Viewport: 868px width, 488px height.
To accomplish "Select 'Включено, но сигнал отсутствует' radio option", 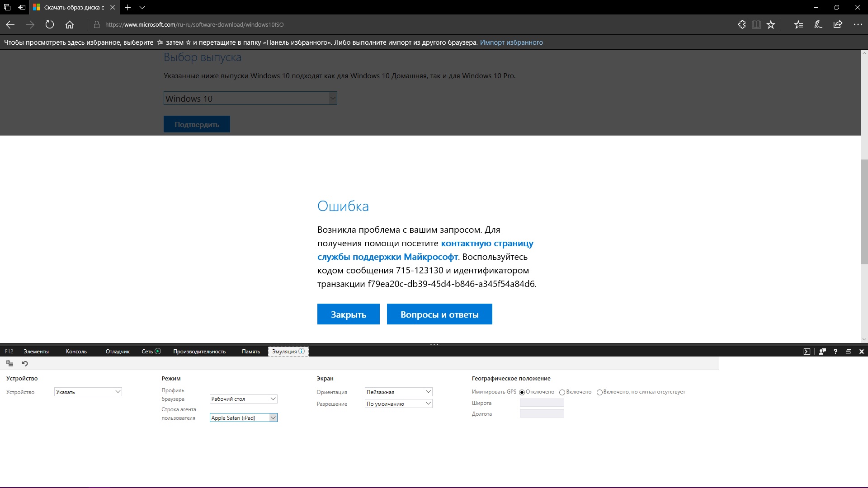I will point(599,392).
